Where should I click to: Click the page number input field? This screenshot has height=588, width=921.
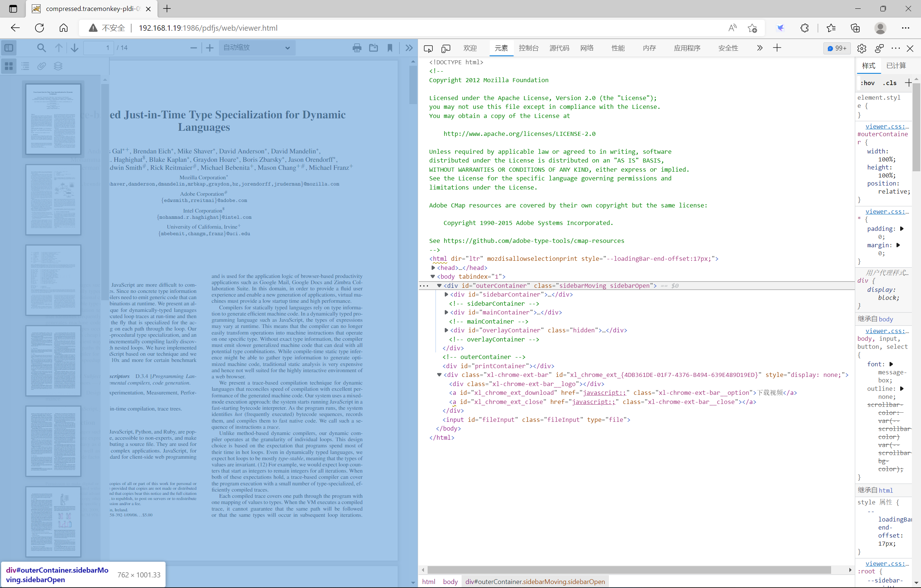click(x=99, y=48)
